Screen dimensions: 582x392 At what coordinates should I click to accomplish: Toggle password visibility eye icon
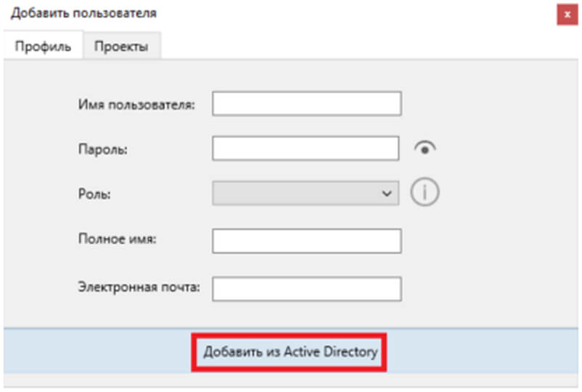click(x=425, y=149)
